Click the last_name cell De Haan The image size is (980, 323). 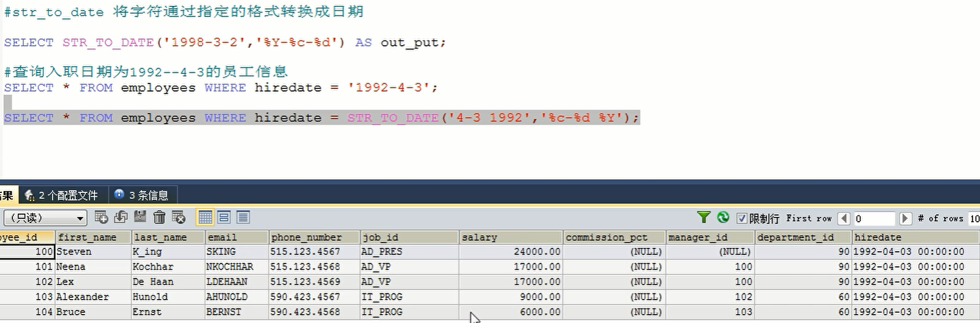point(168,281)
